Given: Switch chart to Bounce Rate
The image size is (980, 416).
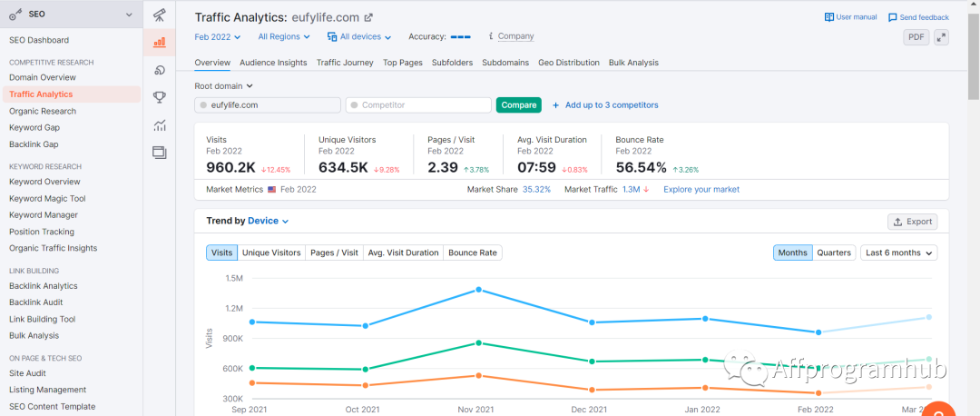Looking at the screenshot, I should (x=473, y=253).
